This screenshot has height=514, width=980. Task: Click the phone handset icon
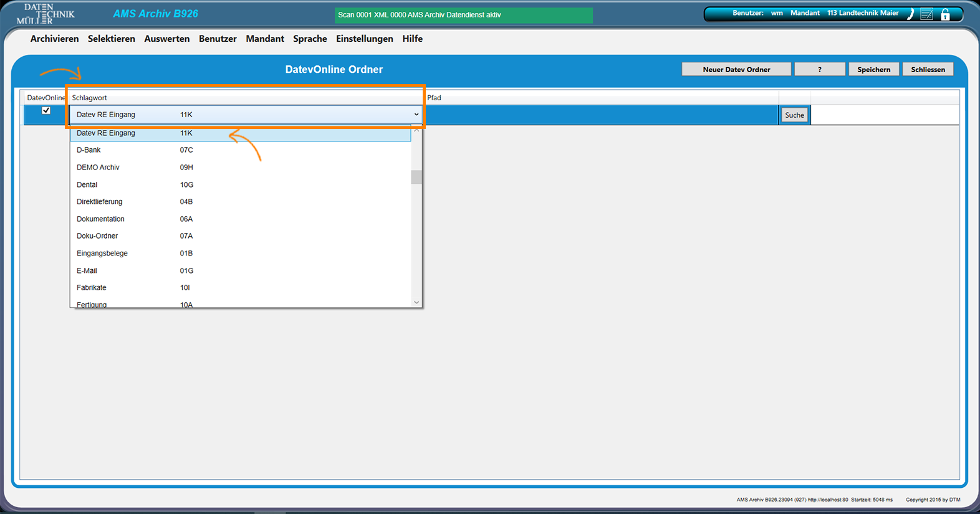click(x=910, y=14)
